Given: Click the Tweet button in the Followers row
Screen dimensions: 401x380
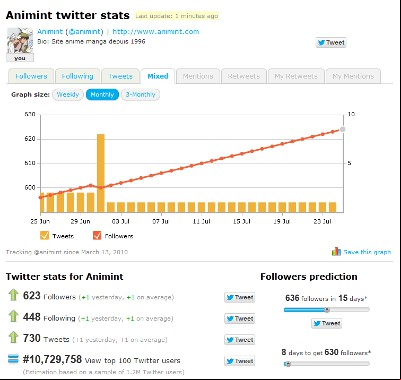Looking at the screenshot, I should tap(240, 297).
